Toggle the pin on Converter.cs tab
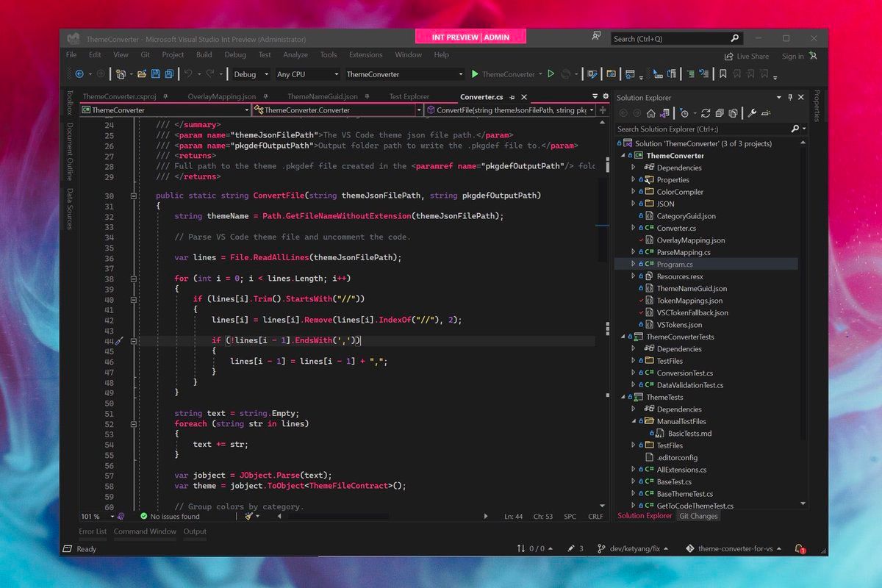Image resolution: width=882 pixels, height=588 pixels. click(x=512, y=97)
